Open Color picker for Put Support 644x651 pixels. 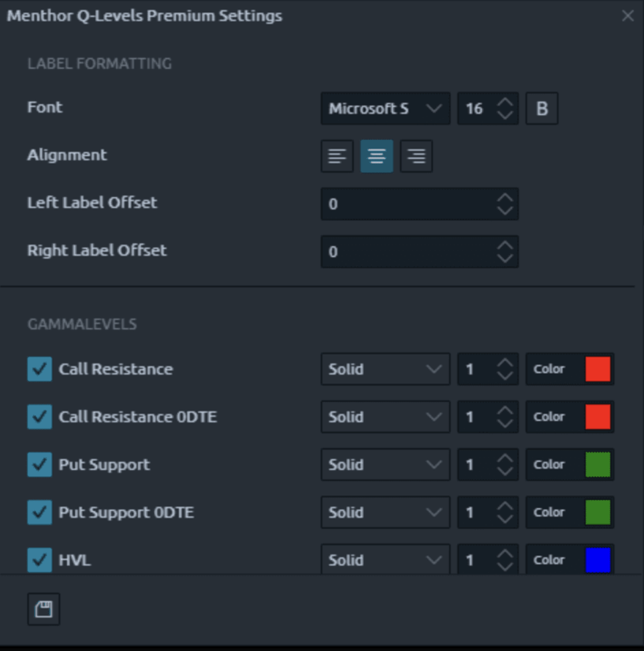click(570, 464)
